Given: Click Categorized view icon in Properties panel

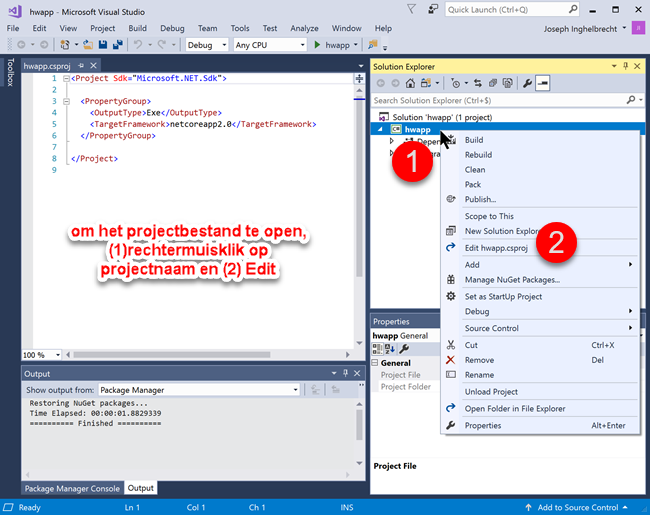Looking at the screenshot, I should click(377, 349).
